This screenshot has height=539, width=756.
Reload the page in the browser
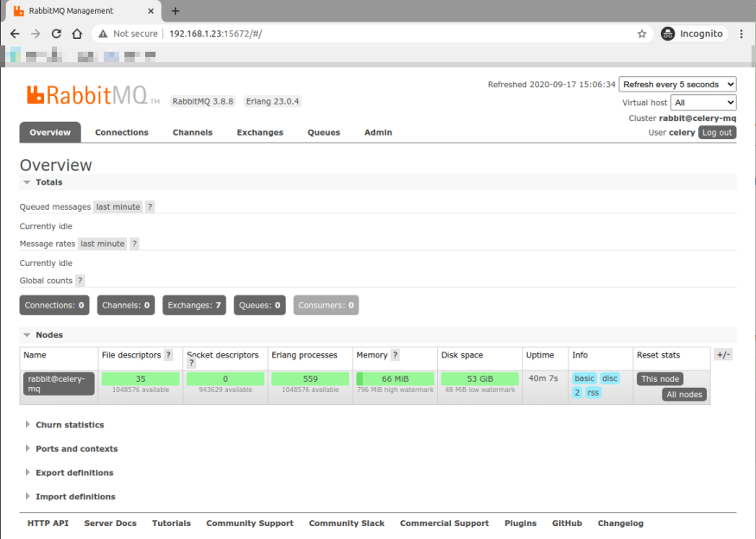(55, 33)
